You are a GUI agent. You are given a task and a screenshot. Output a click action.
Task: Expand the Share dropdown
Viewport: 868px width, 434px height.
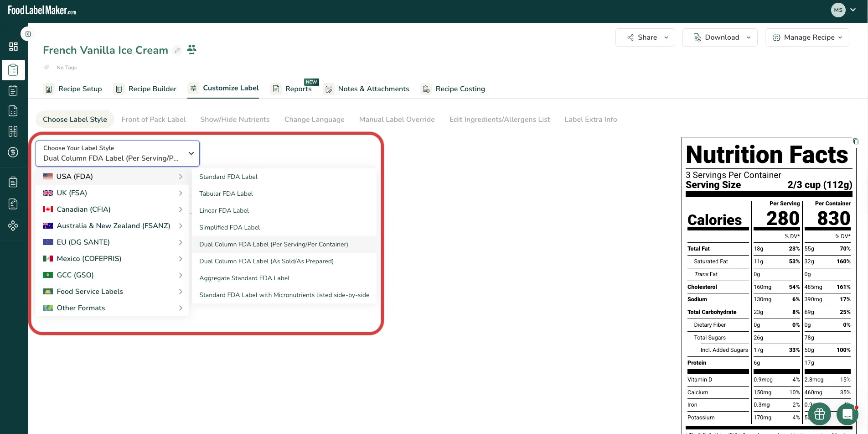(645, 37)
